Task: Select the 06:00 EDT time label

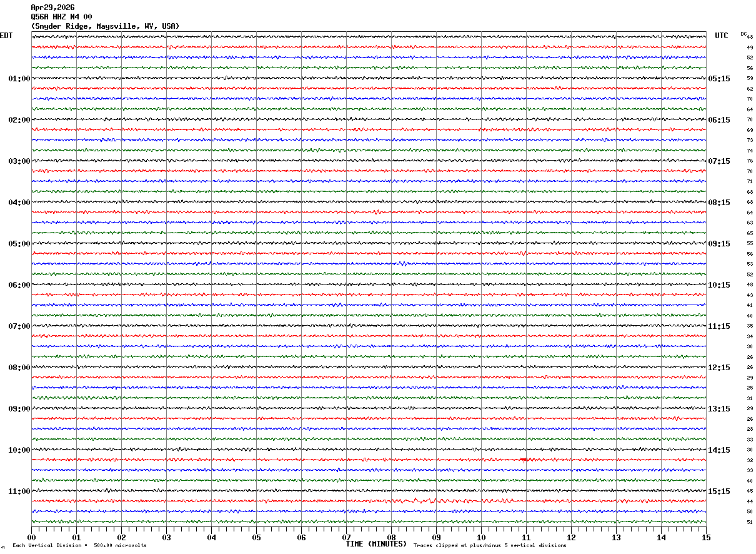Action: [19, 285]
